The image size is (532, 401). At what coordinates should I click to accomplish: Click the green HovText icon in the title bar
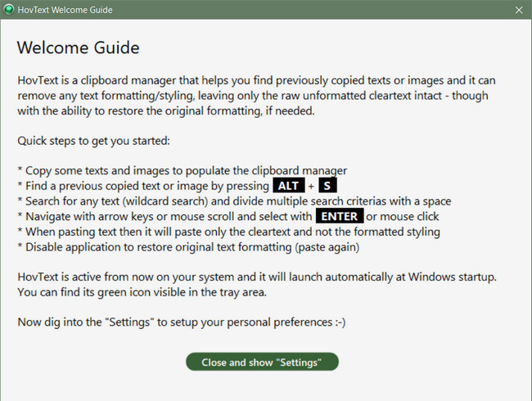(x=8, y=10)
